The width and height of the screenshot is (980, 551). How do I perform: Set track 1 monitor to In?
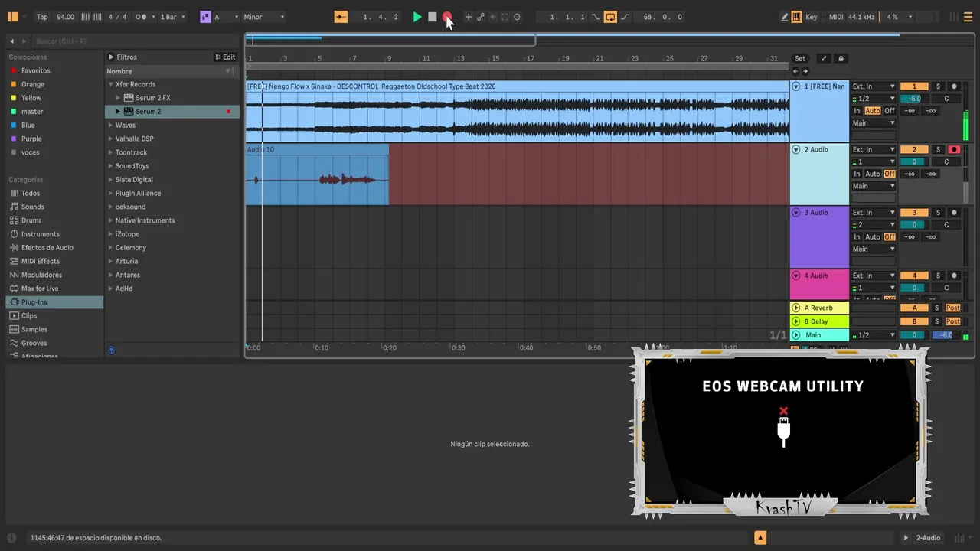tap(857, 111)
